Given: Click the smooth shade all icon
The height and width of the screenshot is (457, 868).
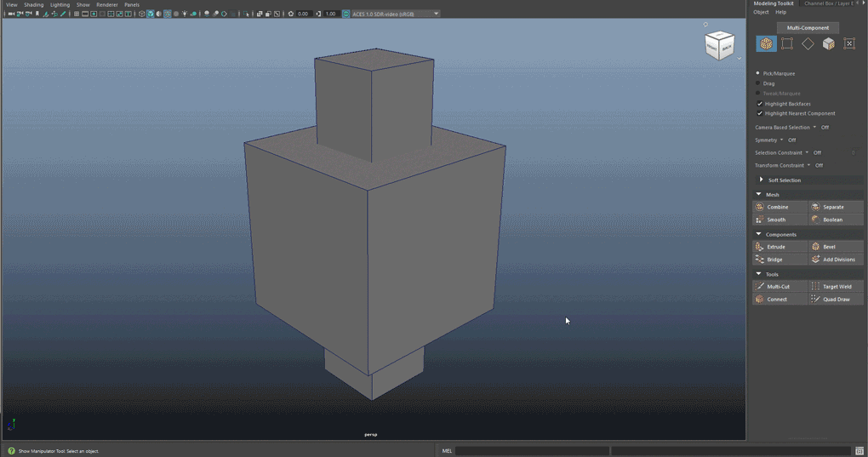Looking at the screenshot, I should click(x=151, y=14).
